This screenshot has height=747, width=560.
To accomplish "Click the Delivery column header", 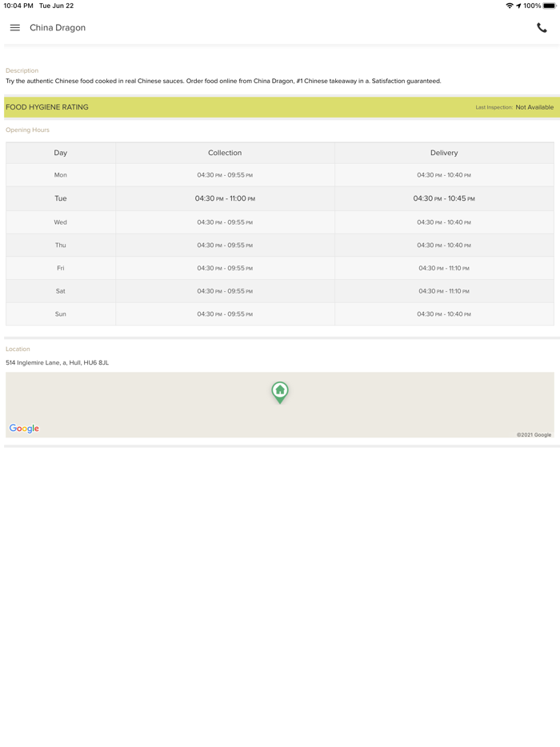I will tap(444, 153).
